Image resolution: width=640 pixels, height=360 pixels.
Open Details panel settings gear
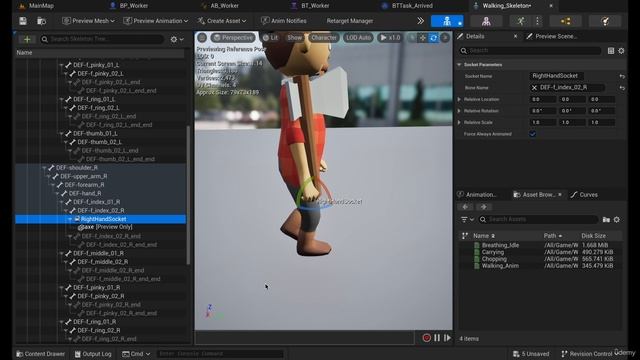[621, 51]
